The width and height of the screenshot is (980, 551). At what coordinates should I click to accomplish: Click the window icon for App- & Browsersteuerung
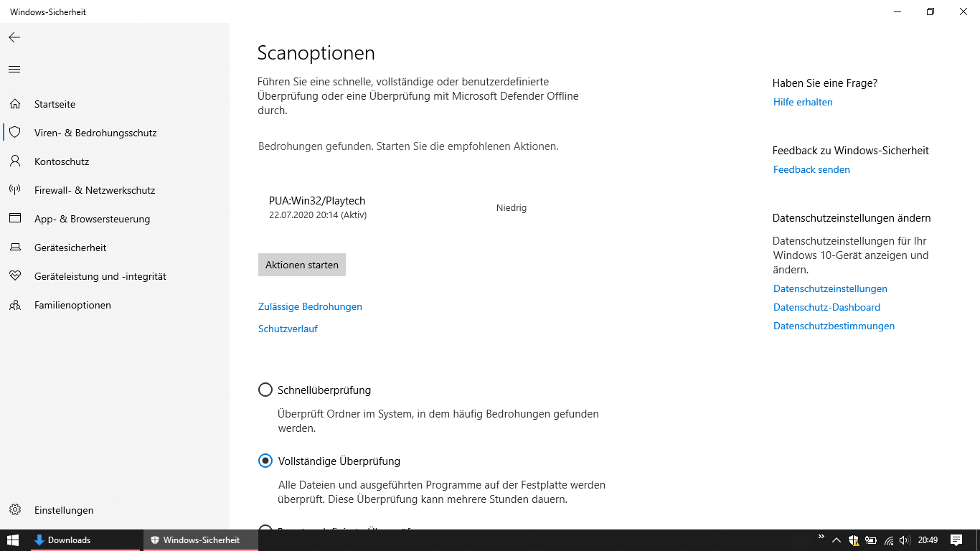(x=15, y=219)
